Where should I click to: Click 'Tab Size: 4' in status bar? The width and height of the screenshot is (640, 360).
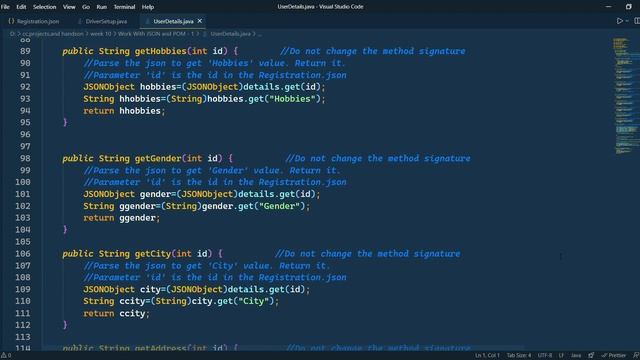tap(519, 356)
